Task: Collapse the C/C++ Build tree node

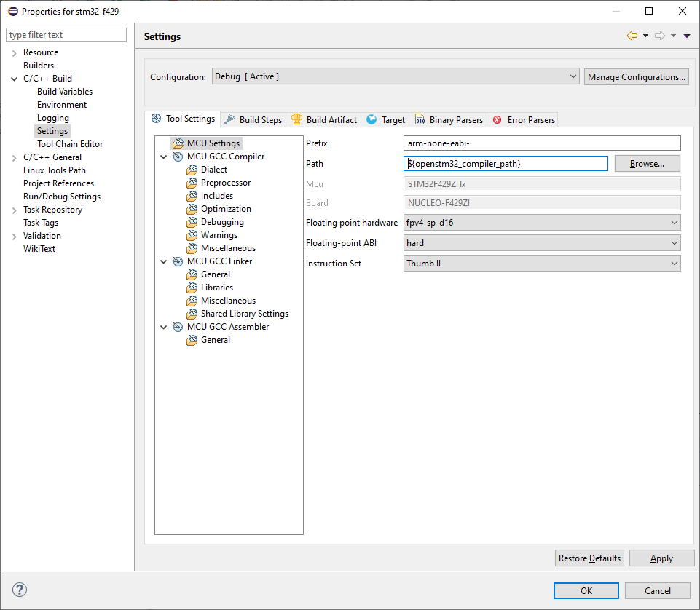Action: coord(15,79)
